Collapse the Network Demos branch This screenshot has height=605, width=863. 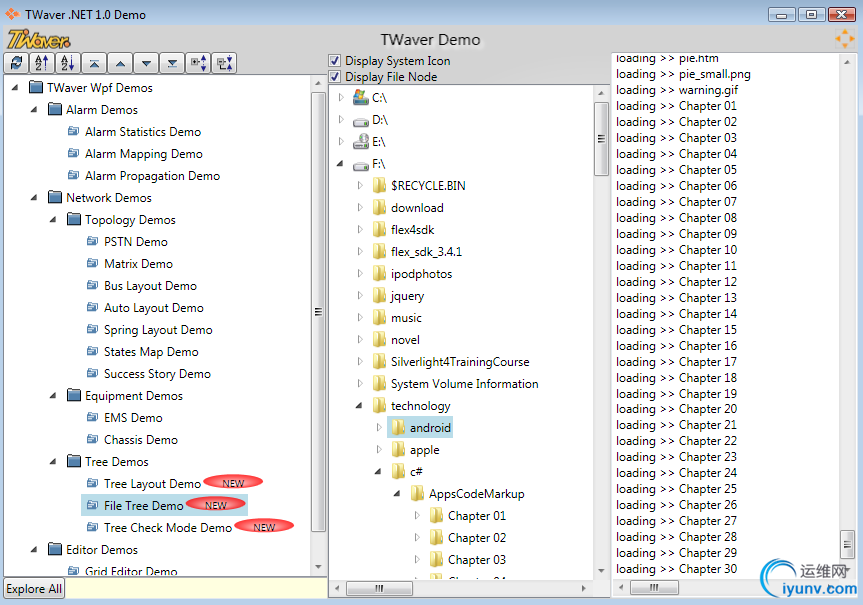click(x=34, y=198)
